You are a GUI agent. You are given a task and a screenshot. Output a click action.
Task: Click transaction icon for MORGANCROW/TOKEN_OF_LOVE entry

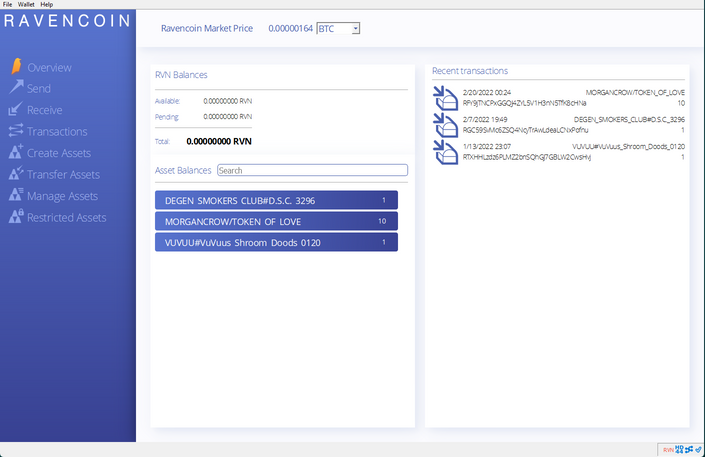point(446,98)
